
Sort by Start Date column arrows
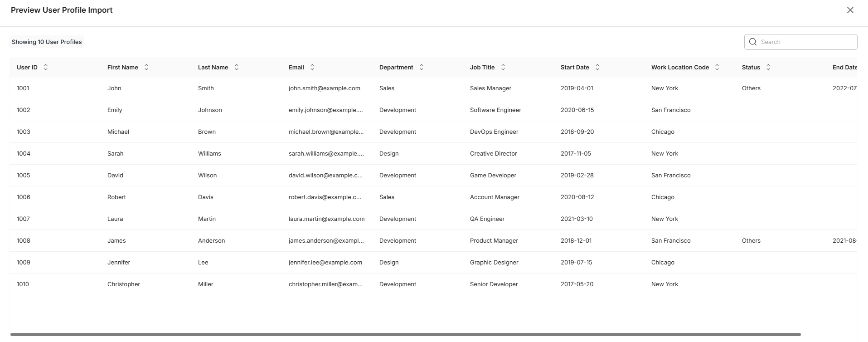597,67
